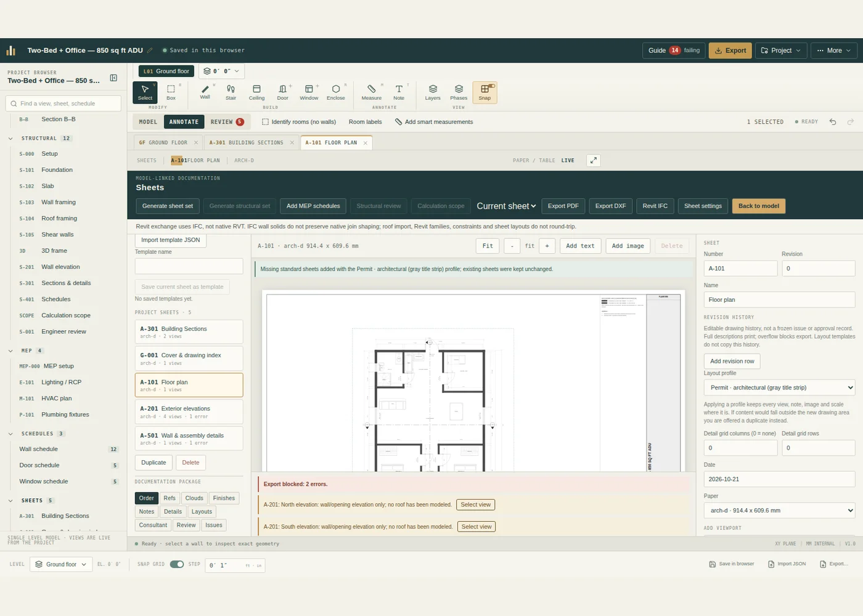This screenshot has width=863, height=616.
Task: Open the Guide panel with 14 failing
Action: click(x=674, y=51)
